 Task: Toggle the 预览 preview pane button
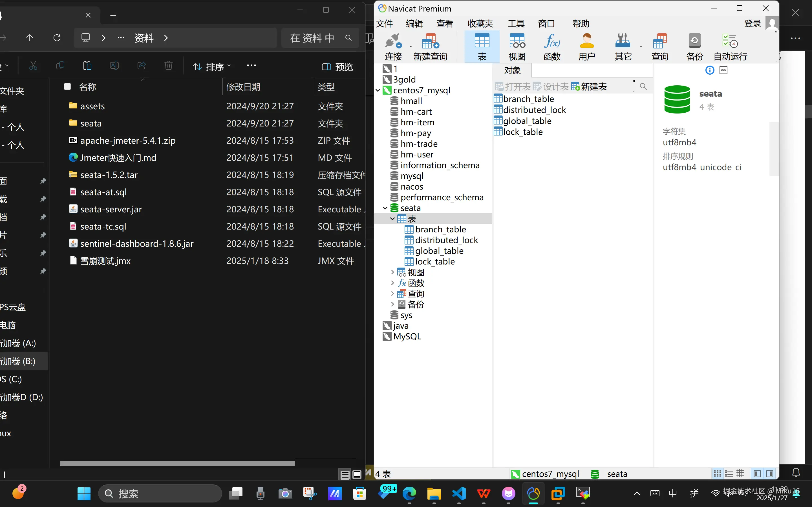[337, 67]
